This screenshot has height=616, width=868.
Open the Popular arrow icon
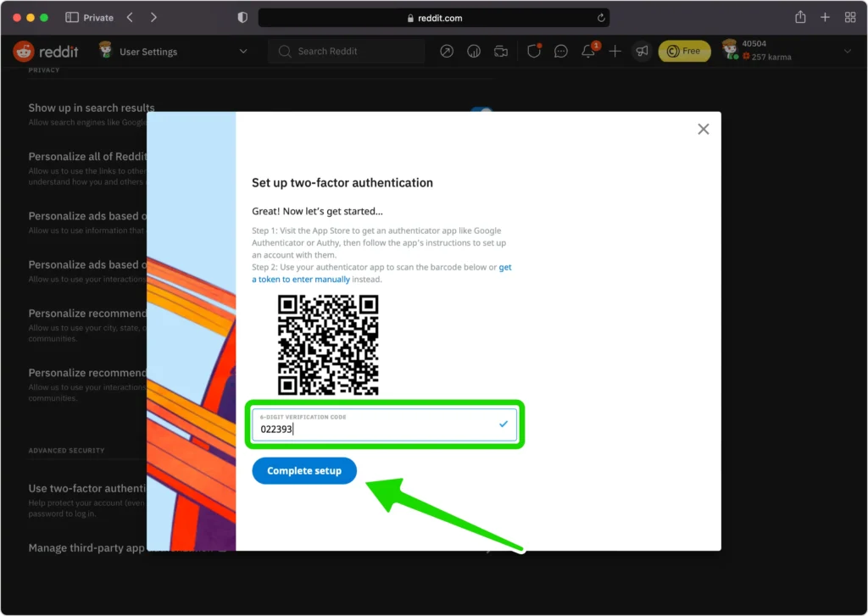click(447, 52)
